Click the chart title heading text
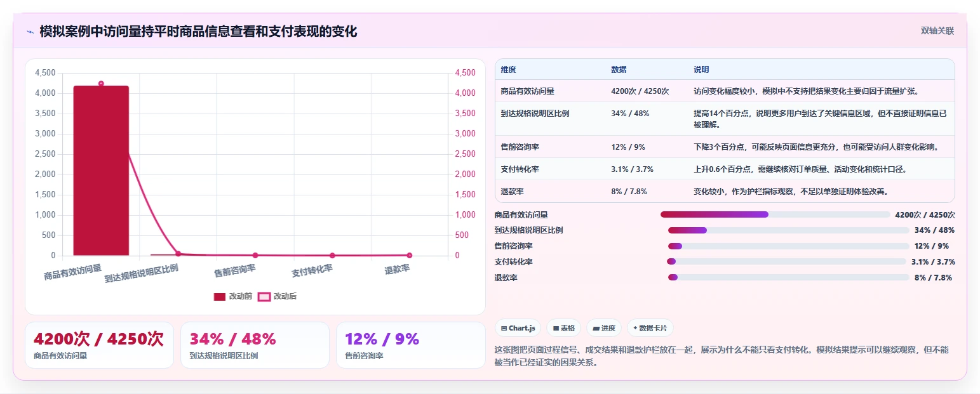The image size is (980, 394). (x=198, y=31)
